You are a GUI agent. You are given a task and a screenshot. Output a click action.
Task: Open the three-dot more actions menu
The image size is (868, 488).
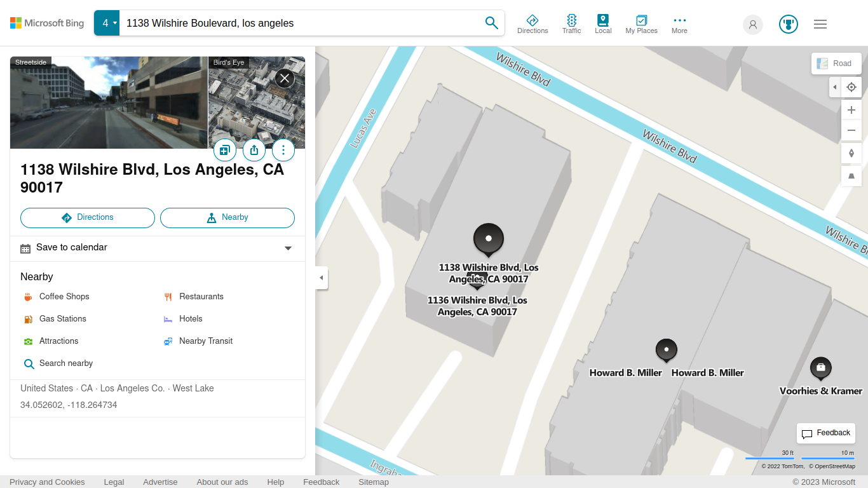[283, 150]
